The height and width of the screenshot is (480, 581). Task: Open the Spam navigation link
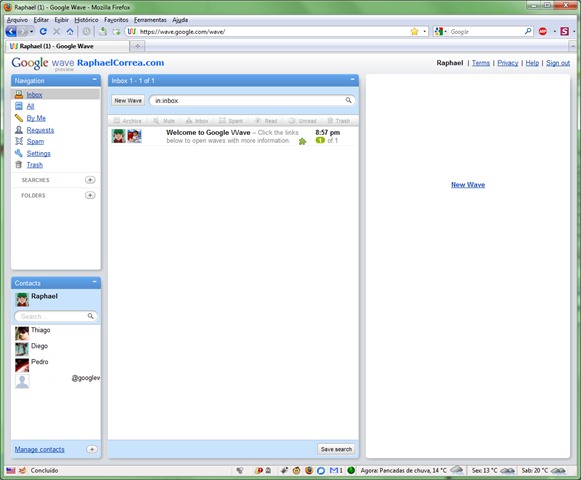pos(35,142)
